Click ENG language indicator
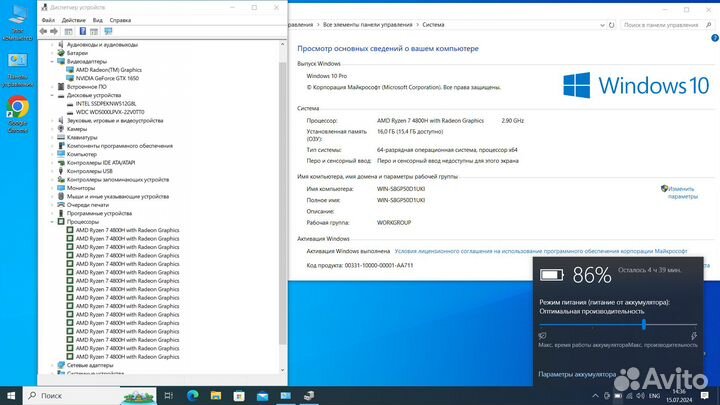This screenshot has width=720, height=405. click(x=654, y=396)
